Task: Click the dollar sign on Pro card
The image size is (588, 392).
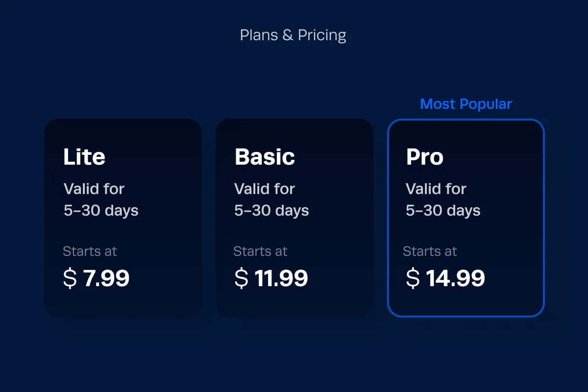Action: point(413,278)
